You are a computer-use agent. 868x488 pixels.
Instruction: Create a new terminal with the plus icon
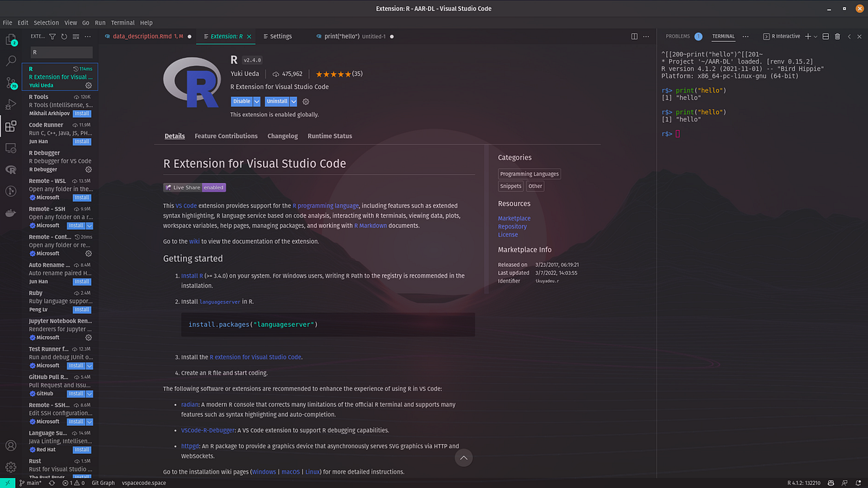(807, 36)
